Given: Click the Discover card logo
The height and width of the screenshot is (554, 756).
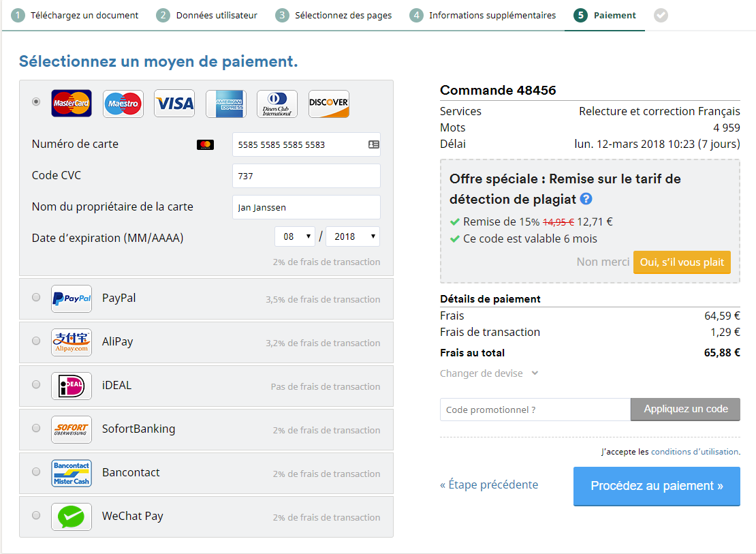Looking at the screenshot, I should [329, 104].
